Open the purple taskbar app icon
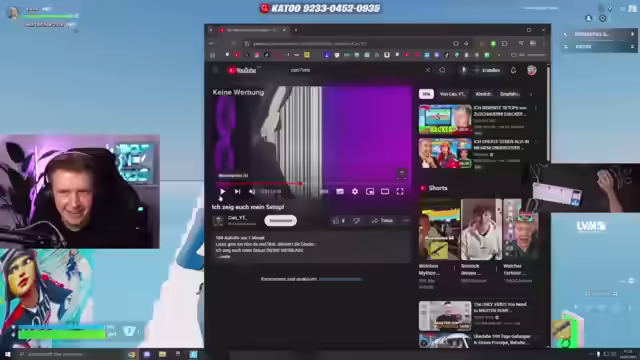 pyautogui.click(x=147, y=354)
